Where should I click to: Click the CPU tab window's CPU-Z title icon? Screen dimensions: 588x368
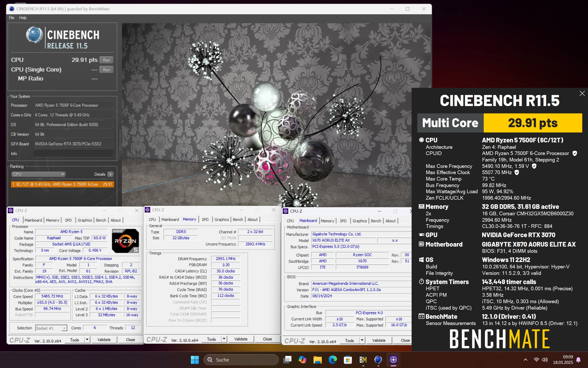click(11, 210)
